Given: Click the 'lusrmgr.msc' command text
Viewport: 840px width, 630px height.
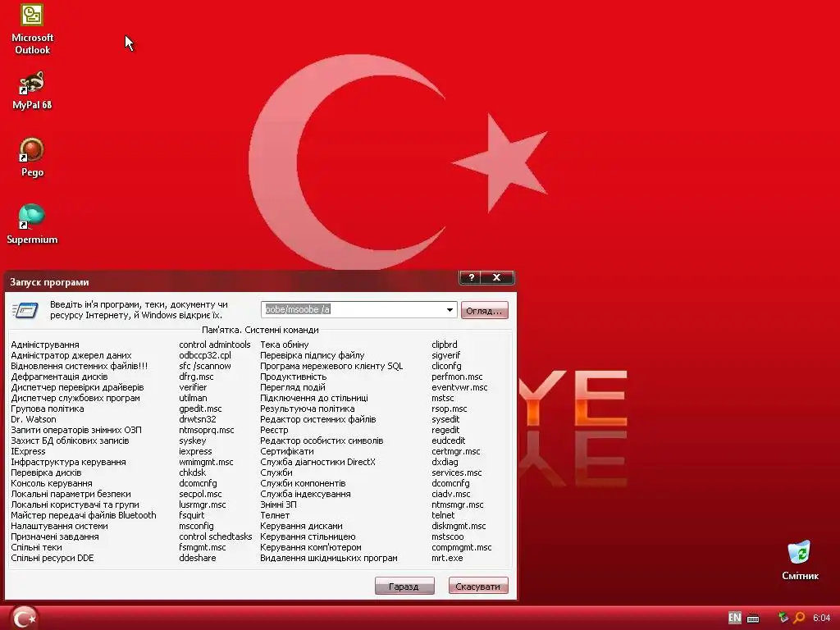Looking at the screenshot, I should tap(203, 504).
